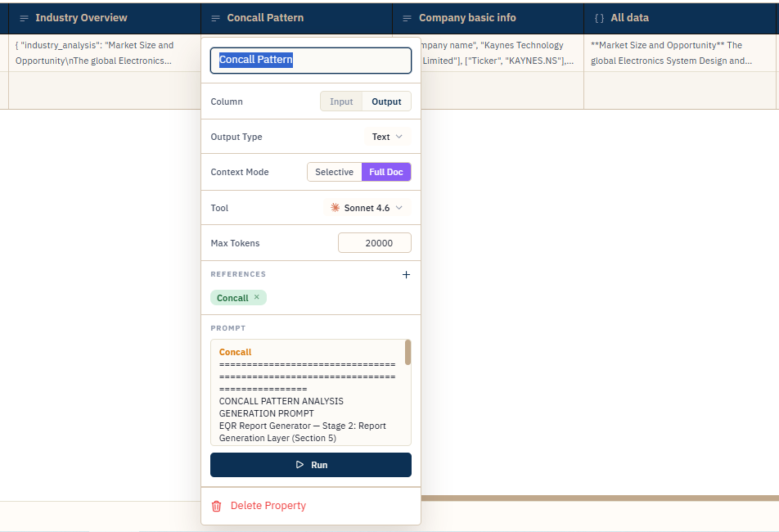
Task: Click the property name input field
Action: pos(311,60)
